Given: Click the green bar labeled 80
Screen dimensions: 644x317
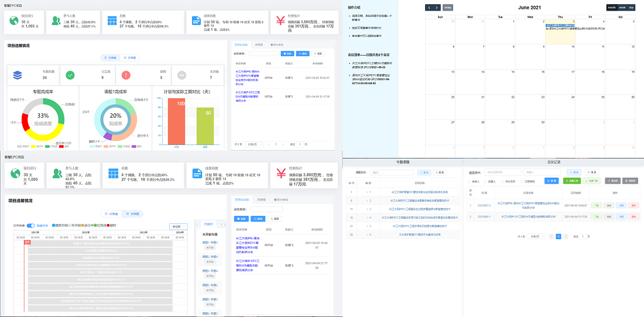Looking at the screenshot, I should (x=205, y=126).
